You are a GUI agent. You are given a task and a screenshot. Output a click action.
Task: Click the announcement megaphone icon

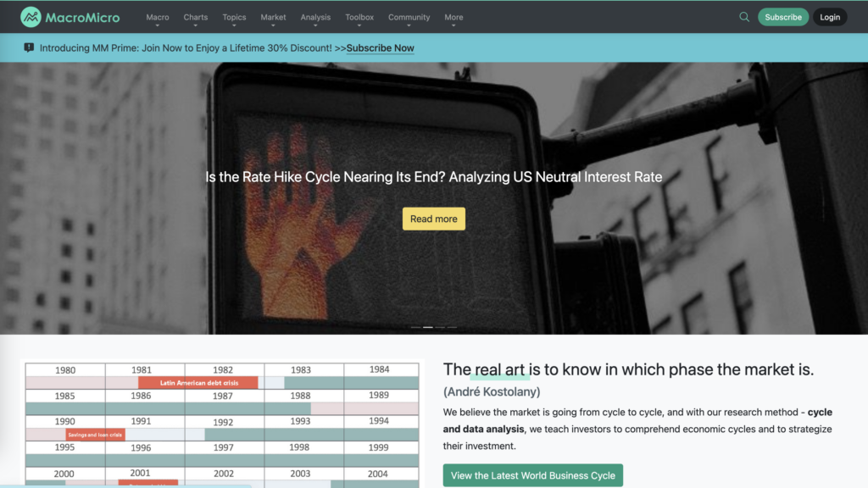[x=29, y=47]
